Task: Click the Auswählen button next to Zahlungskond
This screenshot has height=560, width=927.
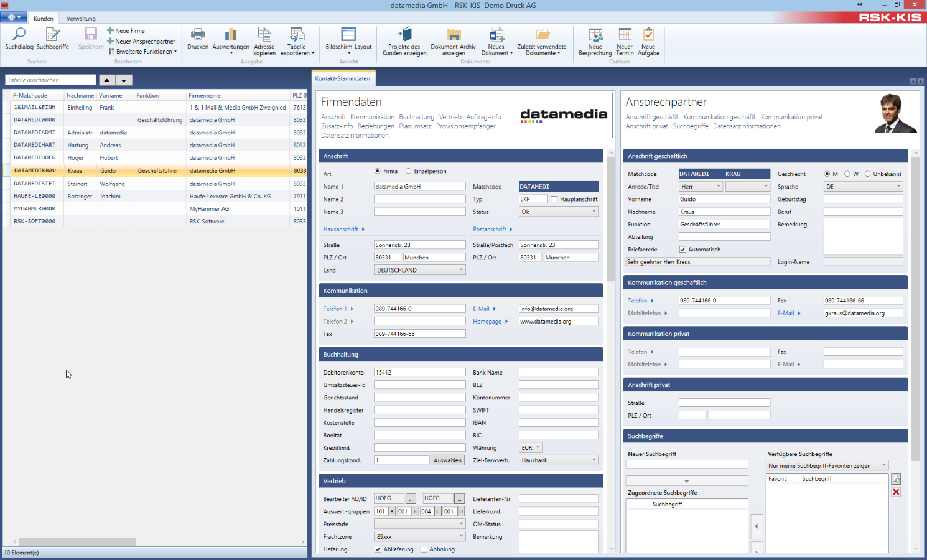Action: tap(447, 460)
